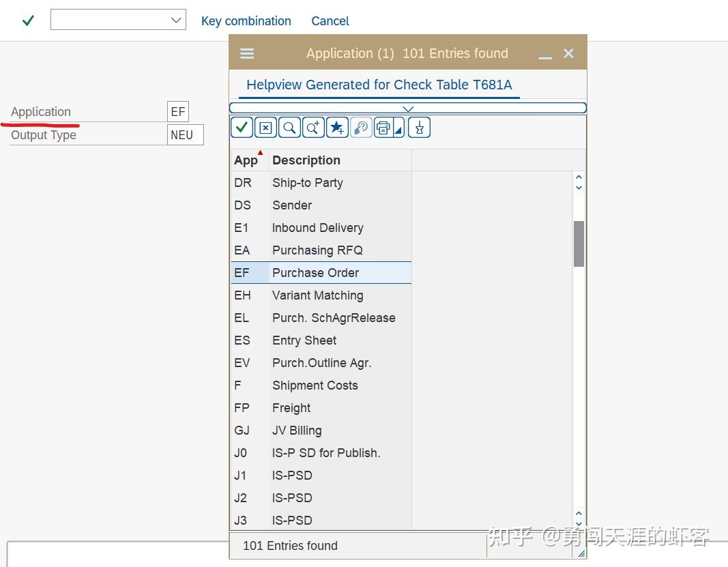Image resolution: width=728 pixels, height=567 pixels.
Task: Click the Key combination link
Action: point(246,21)
